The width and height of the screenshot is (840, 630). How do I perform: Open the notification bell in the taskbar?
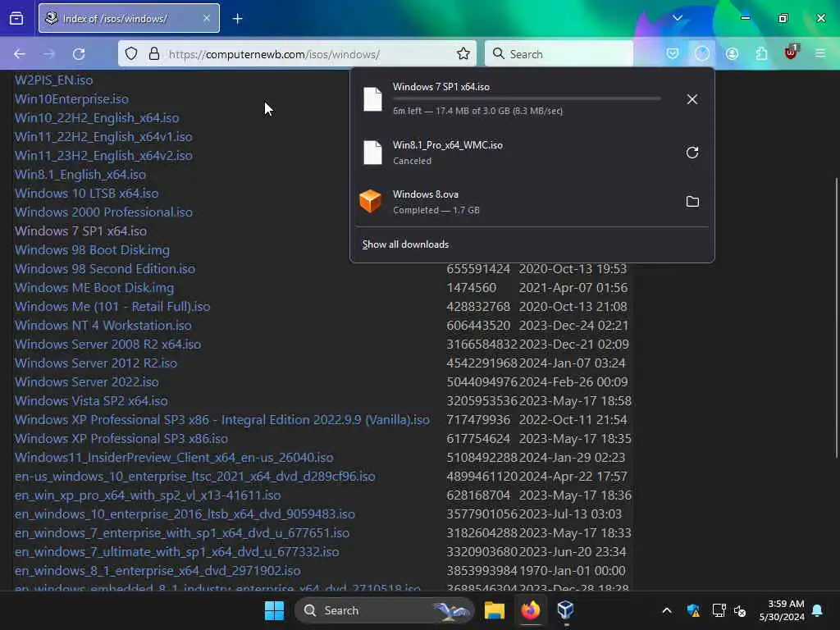pos(818,610)
